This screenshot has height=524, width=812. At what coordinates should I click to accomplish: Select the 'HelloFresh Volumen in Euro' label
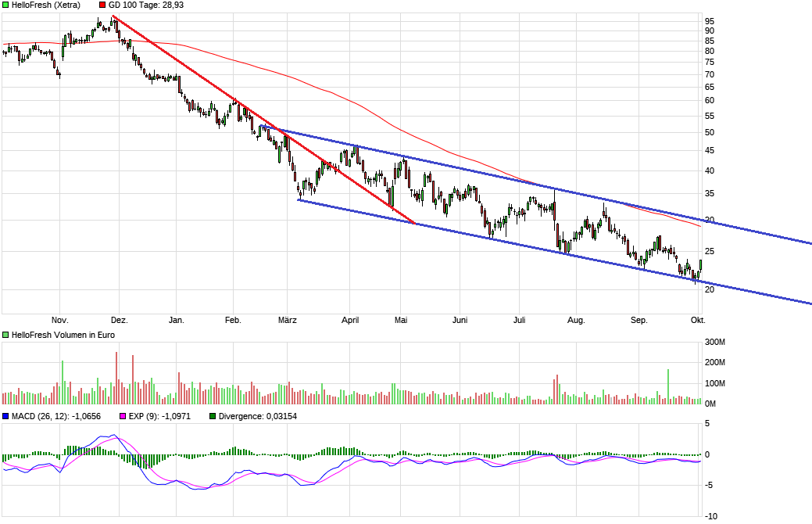point(63,336)
